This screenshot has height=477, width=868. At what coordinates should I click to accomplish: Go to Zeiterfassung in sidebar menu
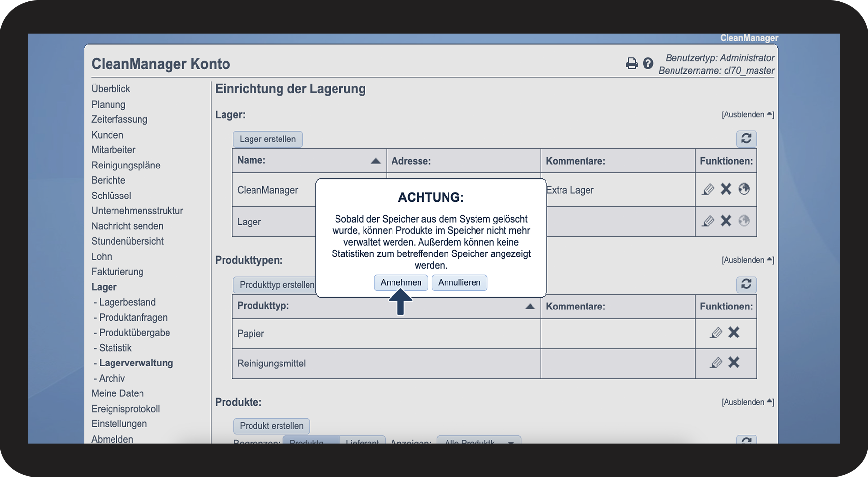tap(119, 119)
